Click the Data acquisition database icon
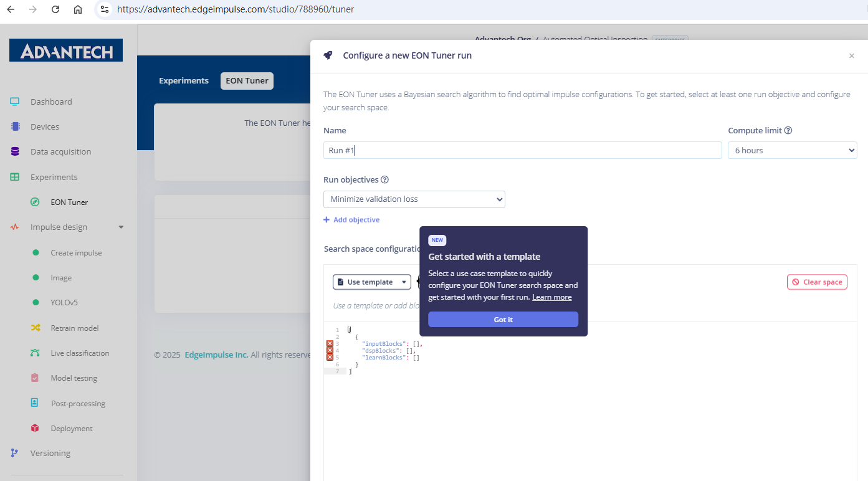Viewport: 868px width, 481px height. (15, 151)
